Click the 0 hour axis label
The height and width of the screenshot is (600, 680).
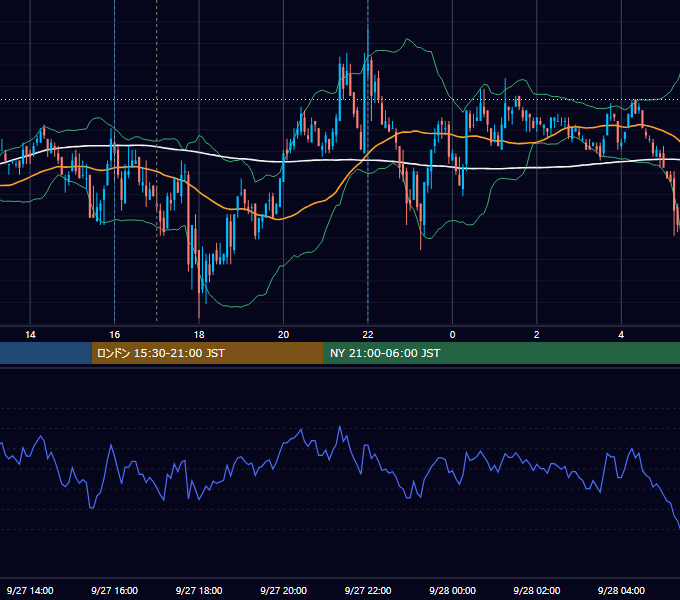(452, 335)
